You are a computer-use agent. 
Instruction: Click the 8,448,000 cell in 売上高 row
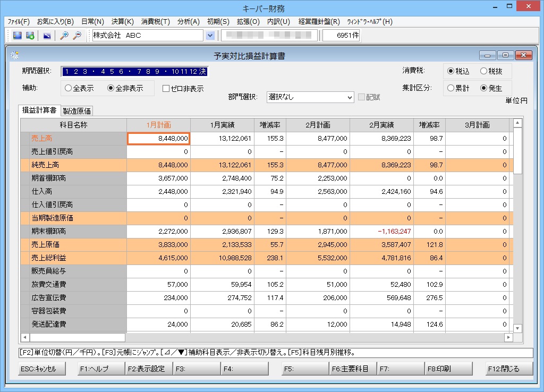point(158,139)
